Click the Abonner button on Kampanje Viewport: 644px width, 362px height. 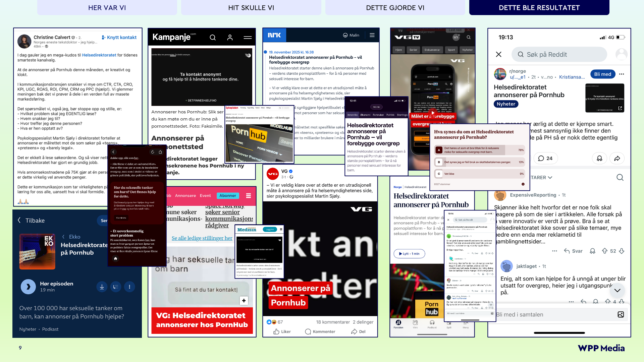coord(228,196)
